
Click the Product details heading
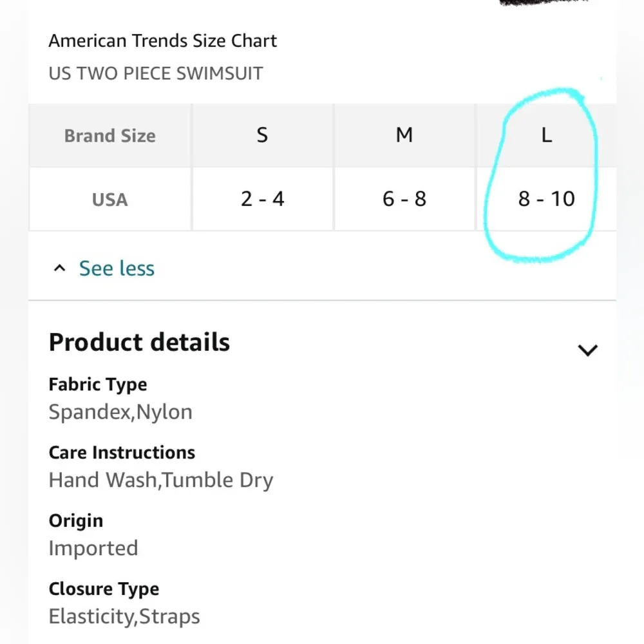click(139, 342)
